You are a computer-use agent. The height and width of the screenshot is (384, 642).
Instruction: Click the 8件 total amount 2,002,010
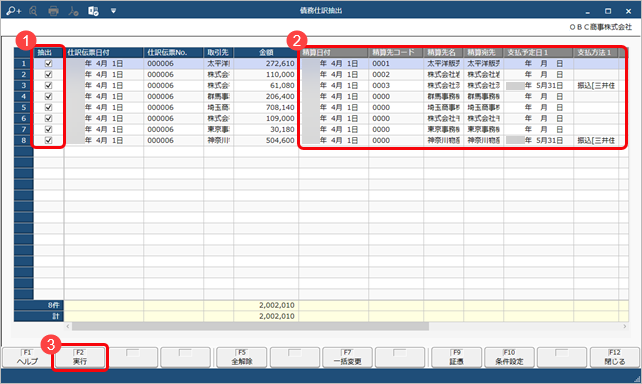[x=266, y=305]
